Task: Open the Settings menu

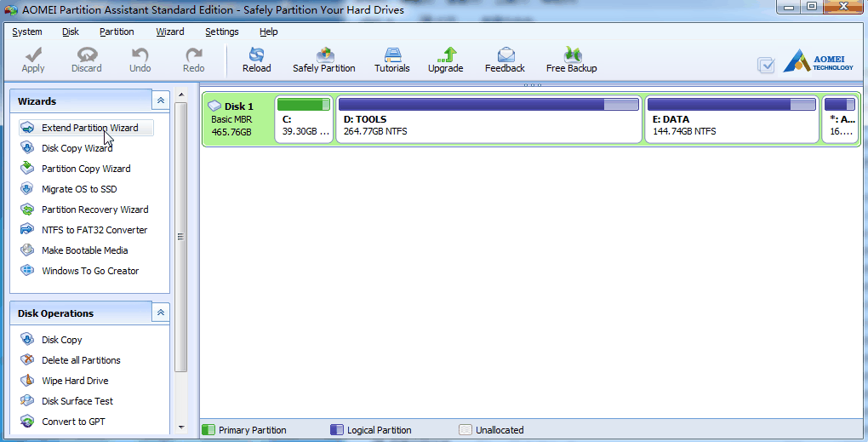Action: [222, 32]
